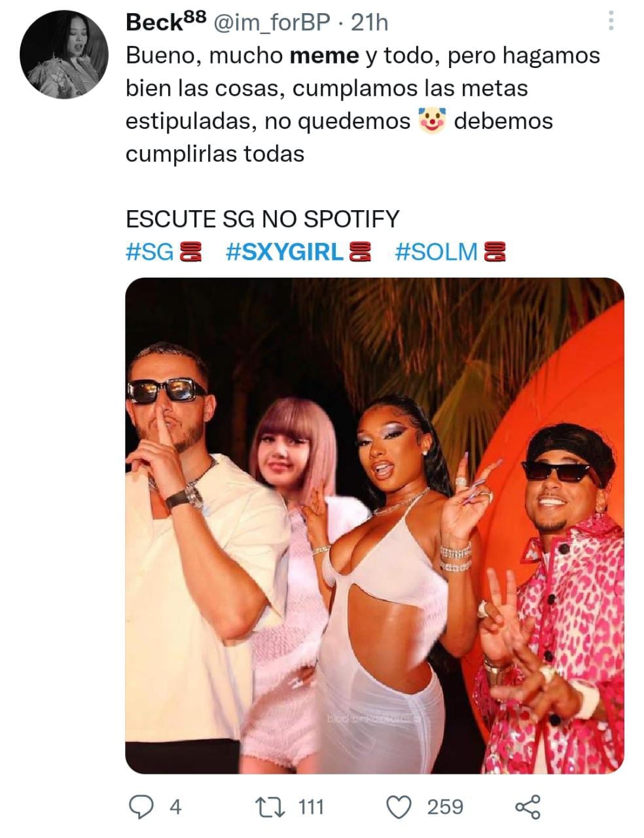Open the attached group photo

(x=374, y=525)
